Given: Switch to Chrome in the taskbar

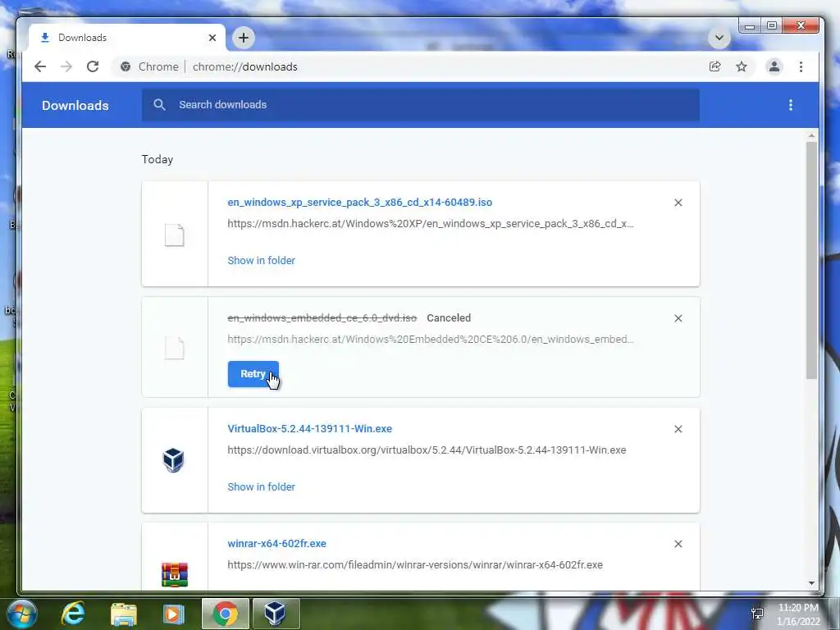Looking at the screenshot, I should coord(225,614).
